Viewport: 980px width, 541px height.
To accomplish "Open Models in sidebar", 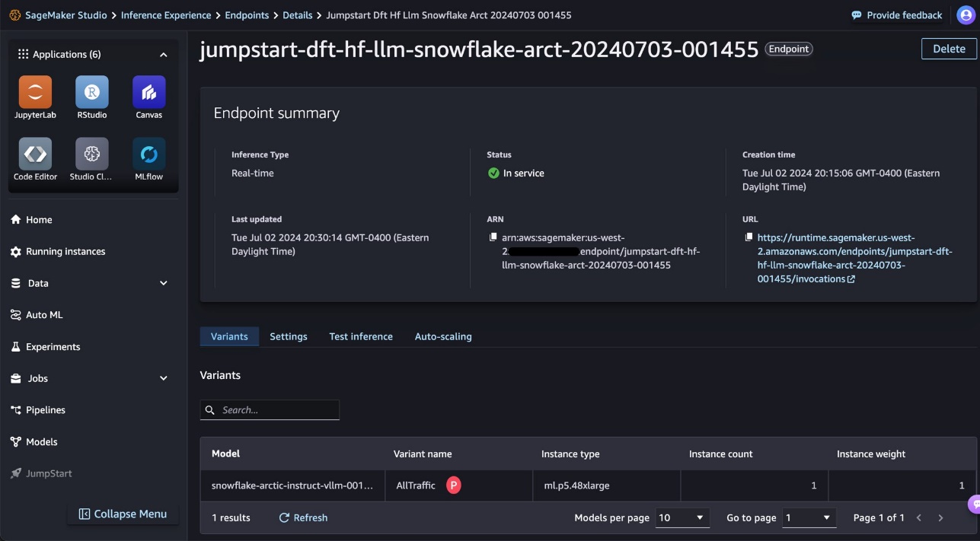I will pyautogui.click(x=34, y=441).
